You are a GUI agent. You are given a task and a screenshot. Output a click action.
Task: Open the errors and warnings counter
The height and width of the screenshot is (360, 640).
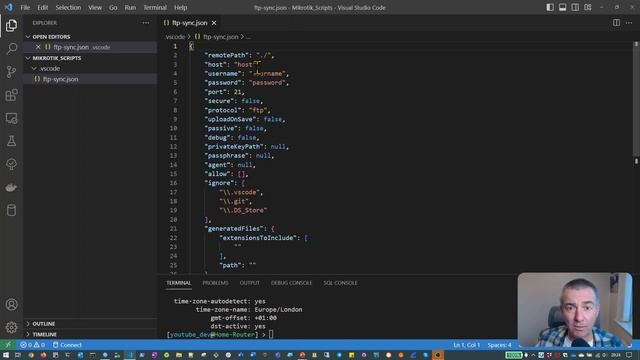[33, 345]
